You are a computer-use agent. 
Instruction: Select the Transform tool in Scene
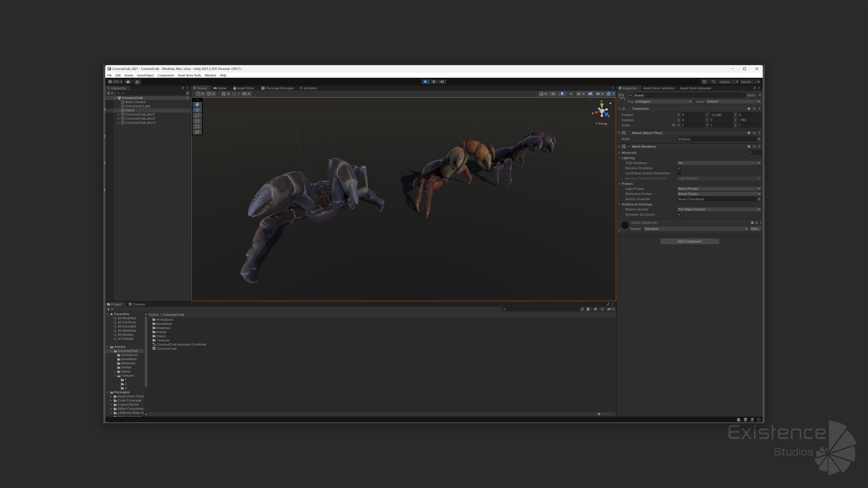pos(197,132)
